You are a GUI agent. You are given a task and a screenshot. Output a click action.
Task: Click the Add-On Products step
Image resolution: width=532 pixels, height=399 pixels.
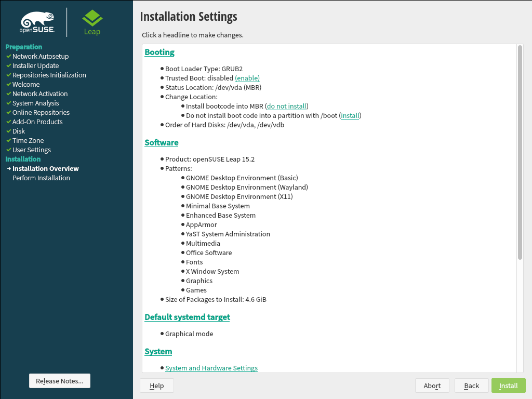click(x=37, y=122)
